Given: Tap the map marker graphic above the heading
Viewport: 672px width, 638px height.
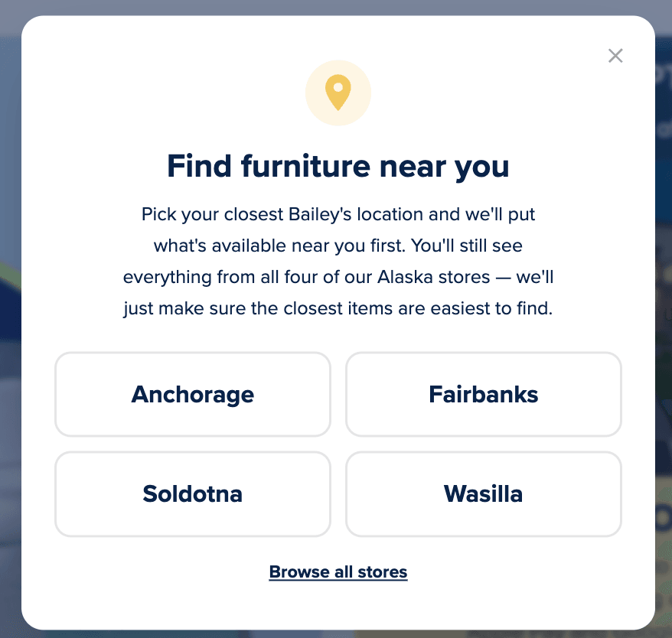Looking at the screenshot, I should click(338, 92).
